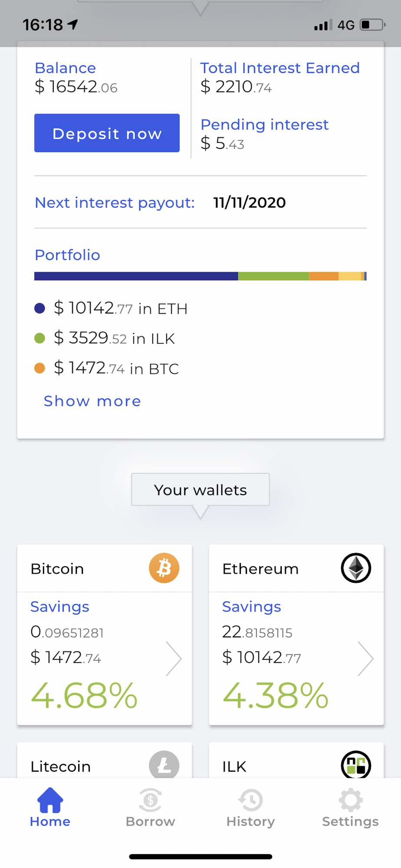Open the Borrow dollar icon
401x868 pixels.
click(x=150, y=800)
